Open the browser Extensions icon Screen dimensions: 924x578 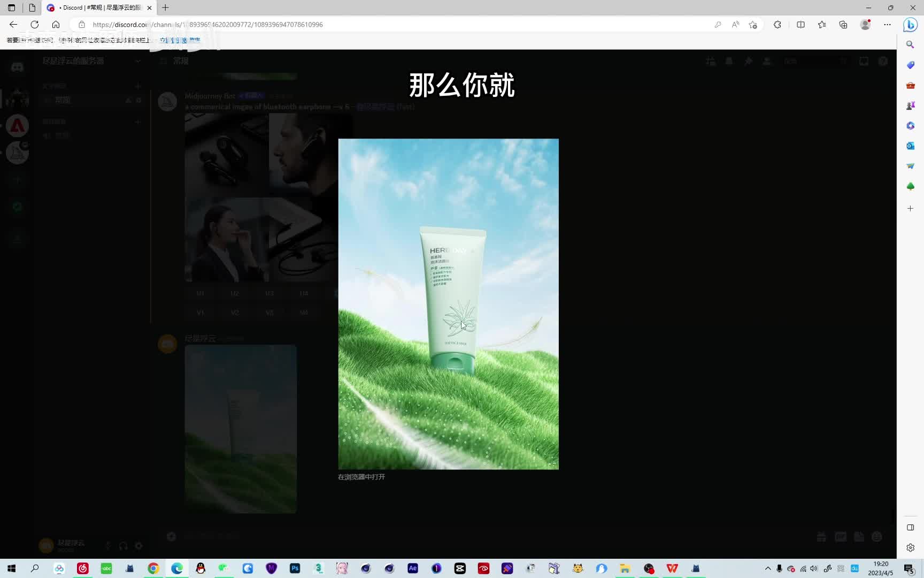tap(777, 25)
